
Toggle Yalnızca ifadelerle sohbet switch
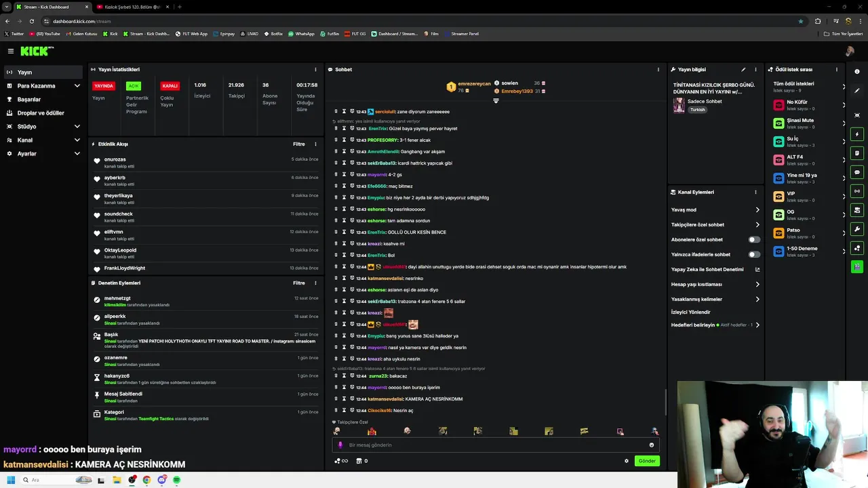pyautogui.click(x=753, y=254)
